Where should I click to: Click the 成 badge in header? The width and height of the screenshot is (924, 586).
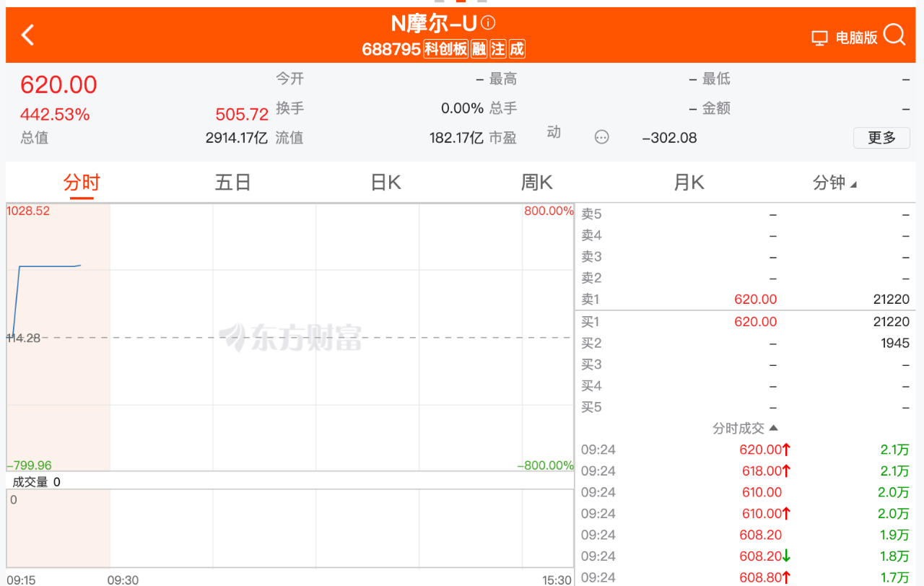(517, 49)
